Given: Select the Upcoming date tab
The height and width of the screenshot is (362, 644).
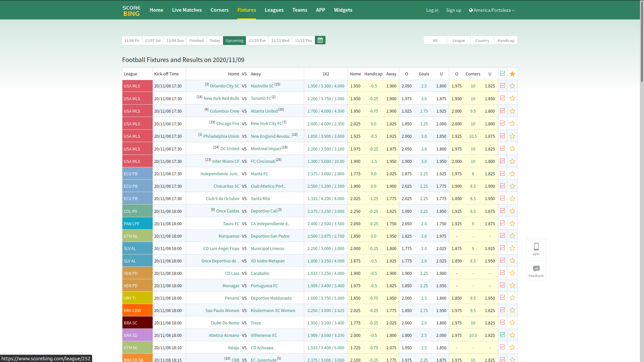Looking at the screenshot, I should [x=234, y=40].
